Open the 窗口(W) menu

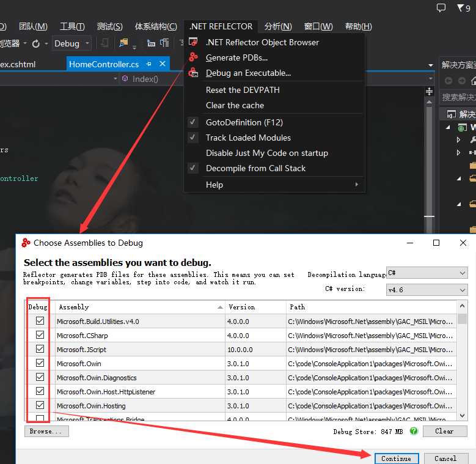318,26
